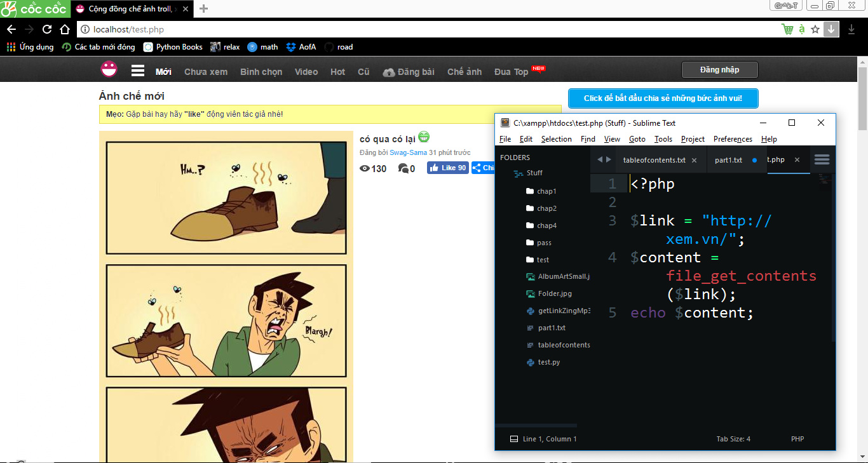Open a new browser tab with plus button
Viewport: 868px width, 463px height.
click(203, 9)
